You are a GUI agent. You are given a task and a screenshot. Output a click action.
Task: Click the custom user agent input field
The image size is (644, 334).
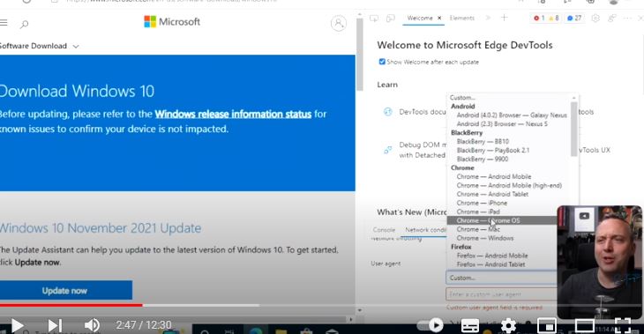[x=501, y=294]
